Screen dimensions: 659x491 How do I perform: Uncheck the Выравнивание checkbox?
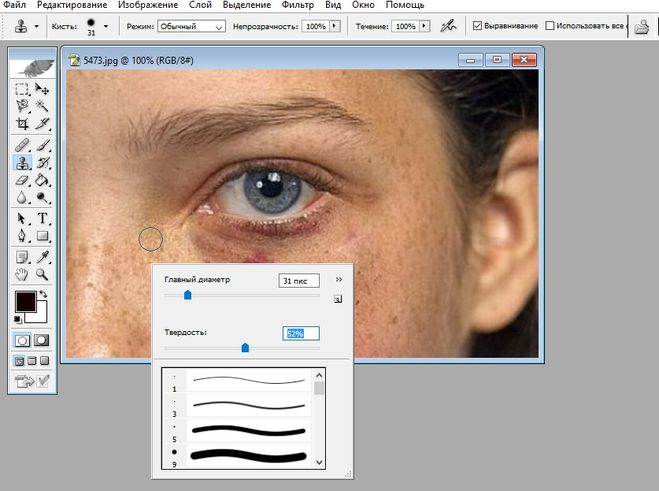click(x=478, y=25)
